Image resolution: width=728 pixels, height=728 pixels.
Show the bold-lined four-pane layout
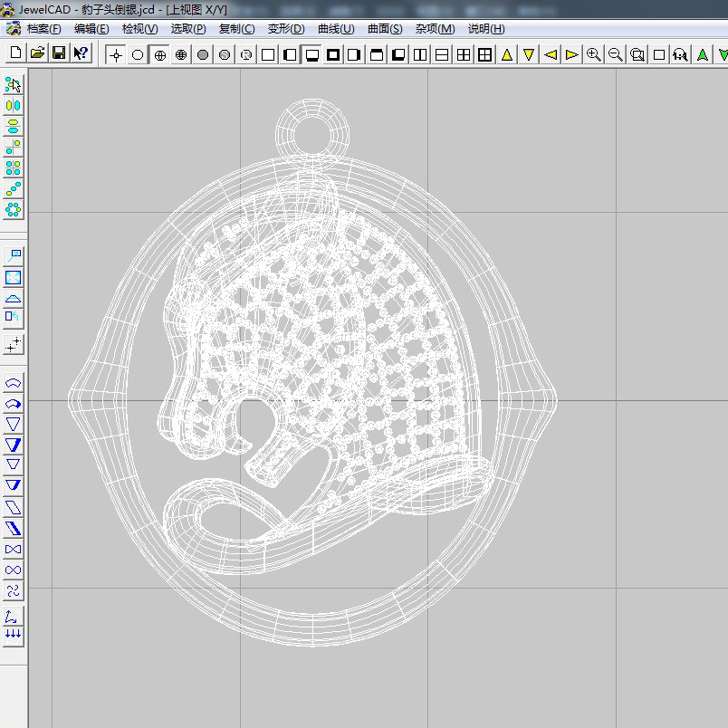485,55
